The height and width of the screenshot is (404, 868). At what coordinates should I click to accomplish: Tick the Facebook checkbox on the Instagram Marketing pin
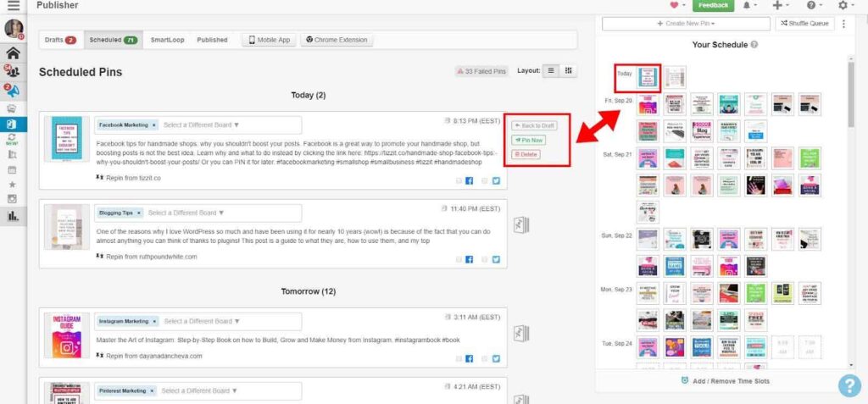point(459,358)
